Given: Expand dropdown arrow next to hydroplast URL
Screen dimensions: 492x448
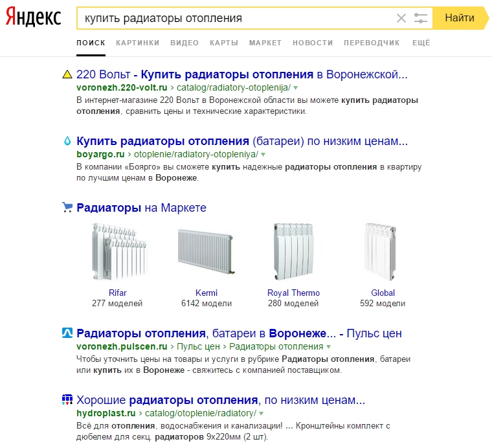Looking at the screenshot, I should pyautogui.click(x=262, y=414).
